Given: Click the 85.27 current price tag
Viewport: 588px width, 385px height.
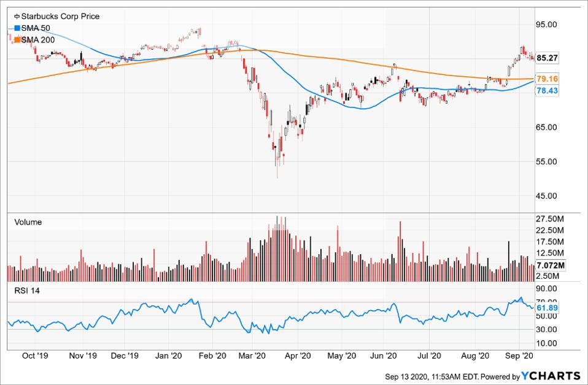Looking at the screenshot, I should tap(547, 58).
